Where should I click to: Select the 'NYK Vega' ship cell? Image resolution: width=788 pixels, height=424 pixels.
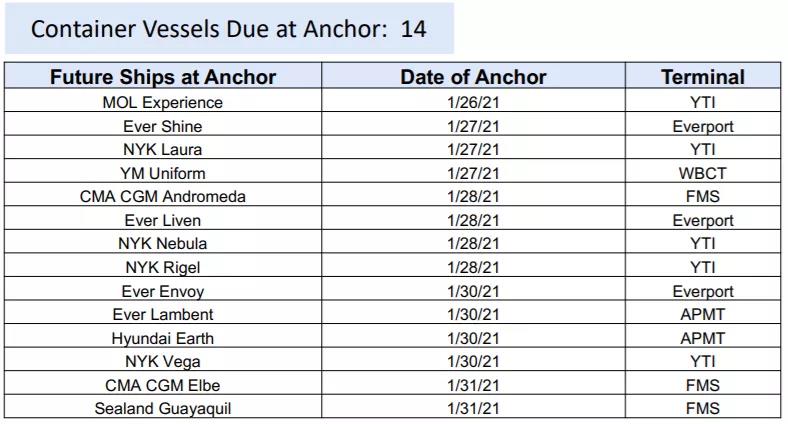[x=163, y=362]
